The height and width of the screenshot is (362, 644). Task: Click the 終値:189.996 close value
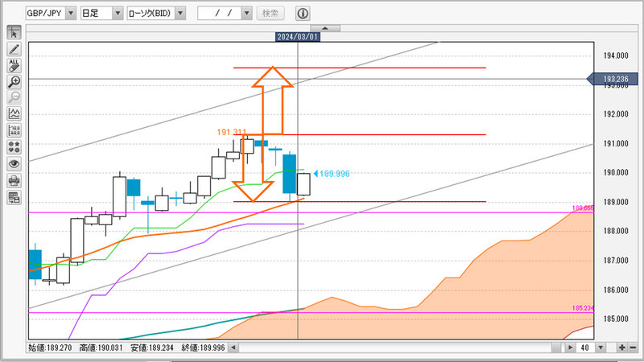point(204,348)
